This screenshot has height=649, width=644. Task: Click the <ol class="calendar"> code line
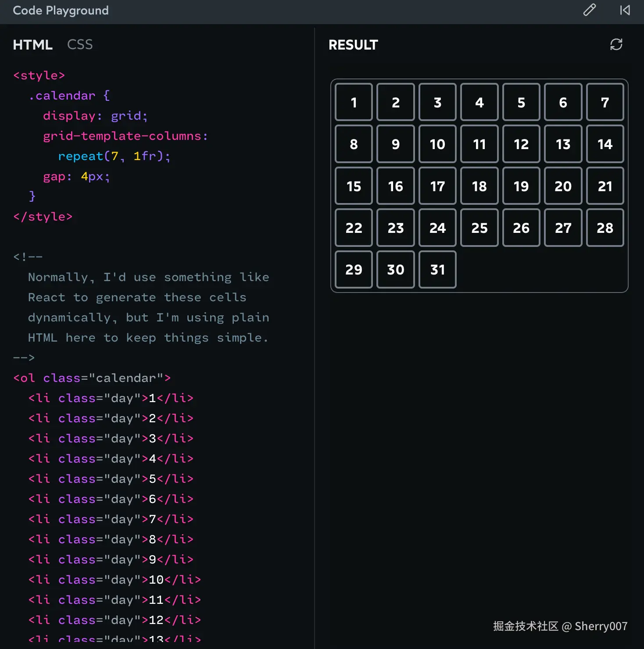pyautogui.click(x=92, y=378)
